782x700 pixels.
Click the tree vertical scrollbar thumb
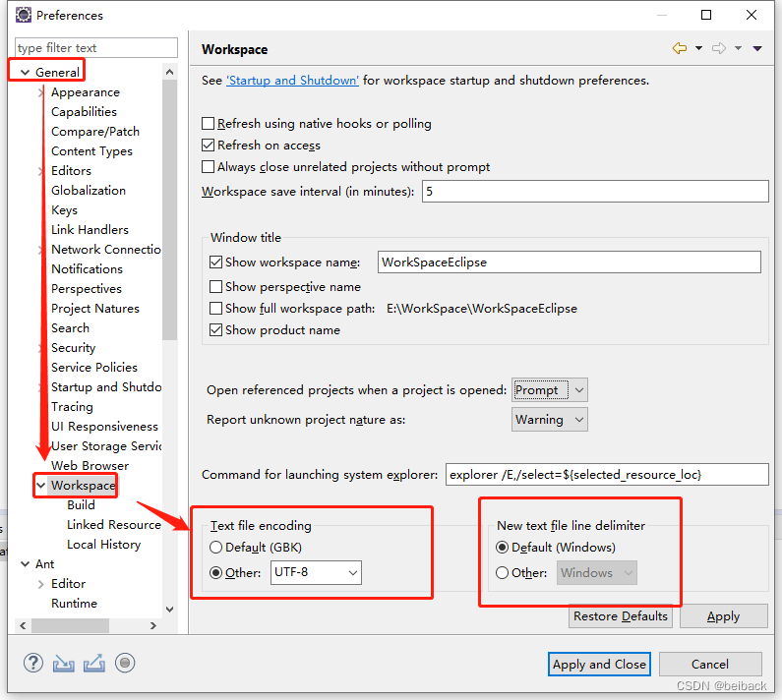click(x=169, y=209)
